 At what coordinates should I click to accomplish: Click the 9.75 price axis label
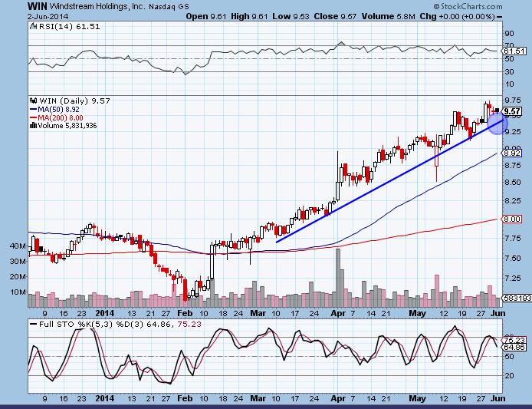[513, 100]
